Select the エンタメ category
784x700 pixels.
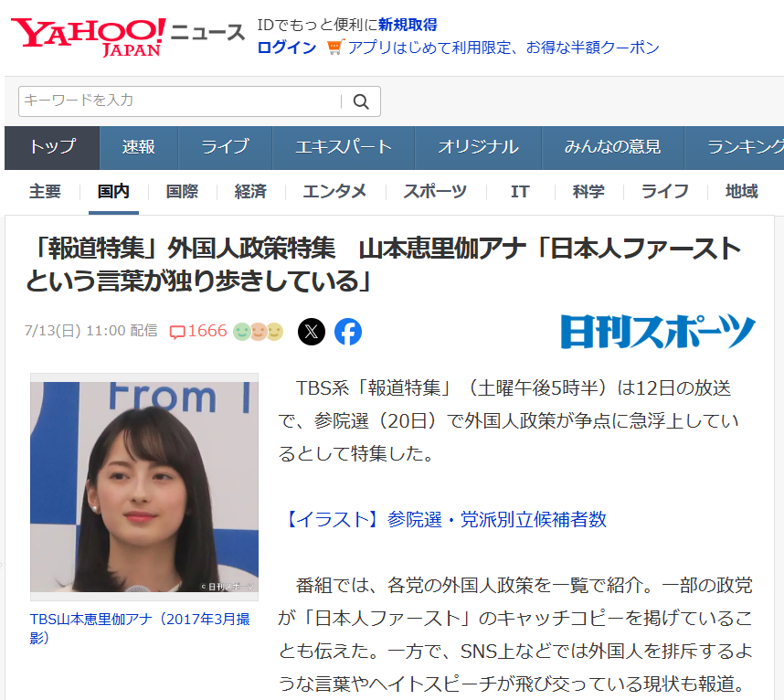point(334,192)
